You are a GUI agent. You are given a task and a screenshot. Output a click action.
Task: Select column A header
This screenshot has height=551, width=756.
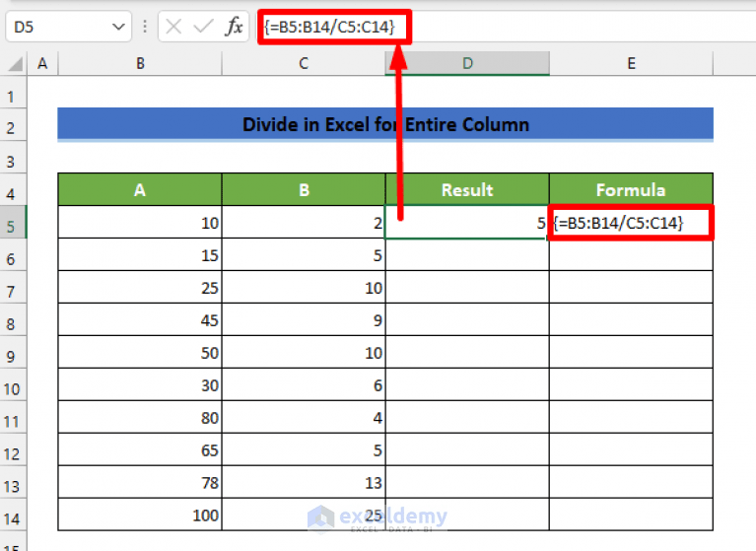42,64
